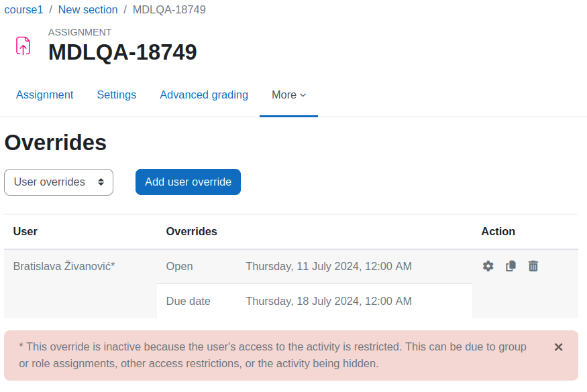Switch to the Assignment tab
Viewport: 587px width, 392px height.
pyautogui.click(x=44, y=95)
